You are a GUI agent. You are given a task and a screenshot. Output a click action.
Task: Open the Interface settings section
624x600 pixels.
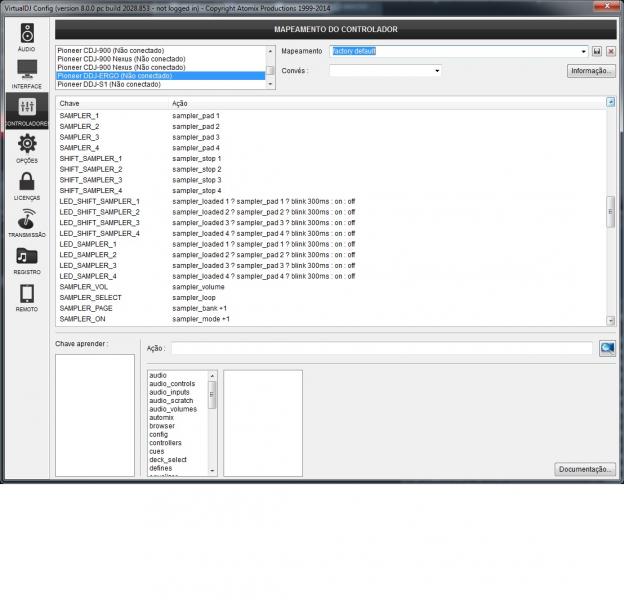pos(27,72)
